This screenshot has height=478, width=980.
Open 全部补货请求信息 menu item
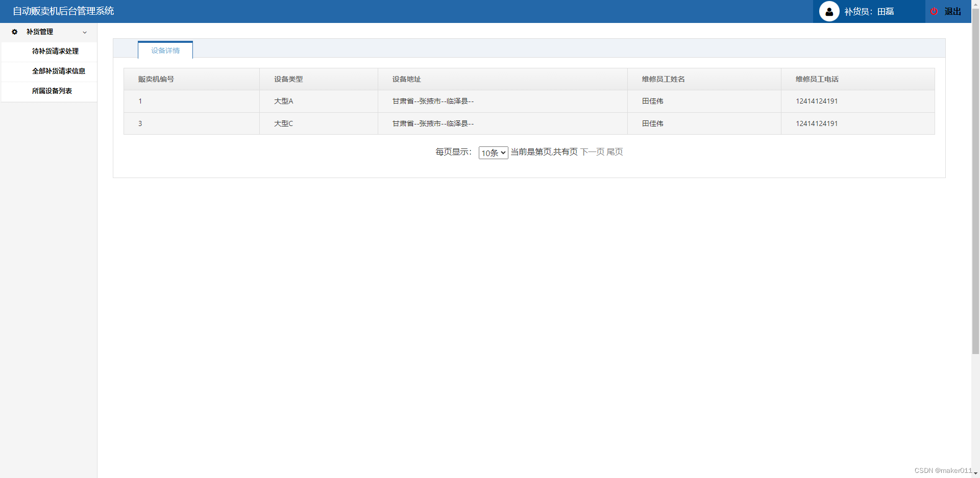[x=59, y=71]
